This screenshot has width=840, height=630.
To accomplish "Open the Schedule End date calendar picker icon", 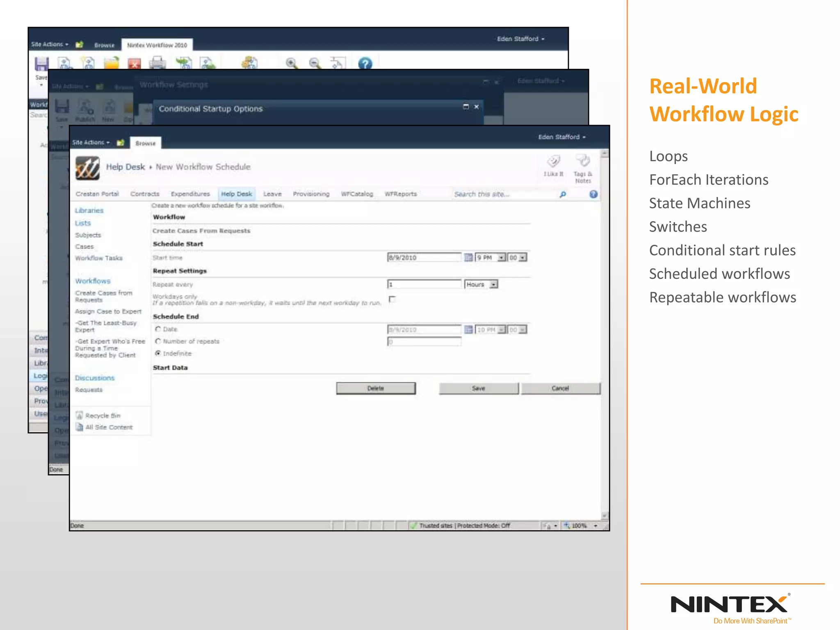I will click(x=468, y=329).
